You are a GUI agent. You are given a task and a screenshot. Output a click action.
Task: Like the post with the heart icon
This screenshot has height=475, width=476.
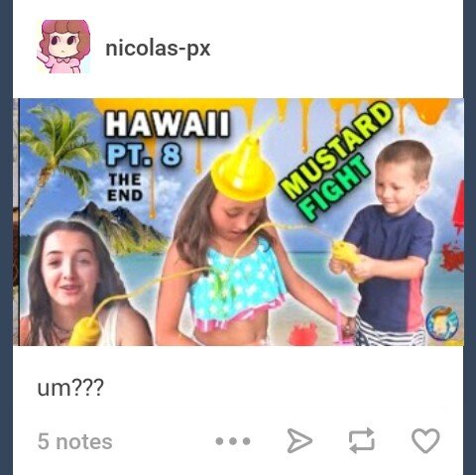(x=425, y=440)
